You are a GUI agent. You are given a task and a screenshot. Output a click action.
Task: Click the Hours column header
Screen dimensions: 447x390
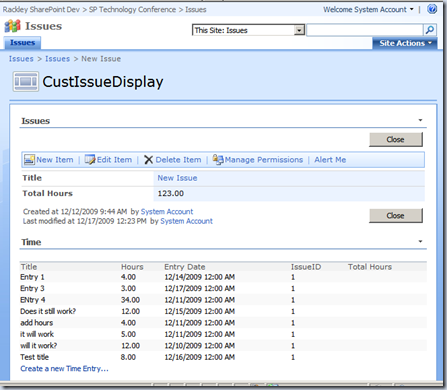pyautogui.click(x=132, y=267)
